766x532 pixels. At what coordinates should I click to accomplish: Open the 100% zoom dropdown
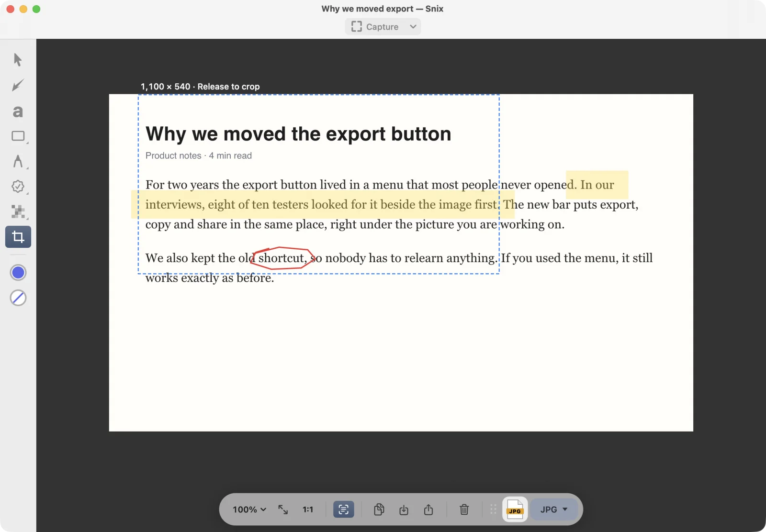(249, 510)
